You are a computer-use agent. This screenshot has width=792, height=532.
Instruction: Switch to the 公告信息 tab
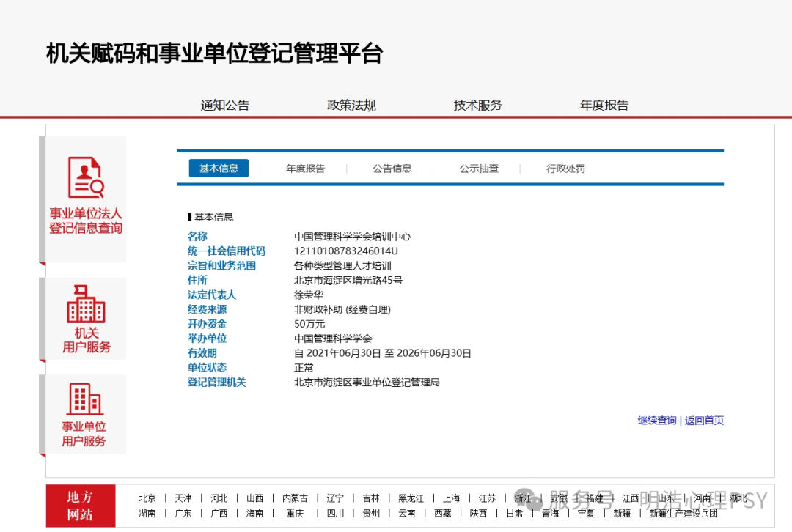(392, 169)
